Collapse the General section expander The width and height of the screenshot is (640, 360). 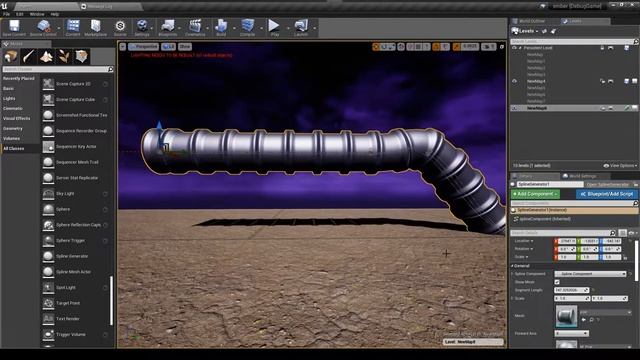point(512,266)
